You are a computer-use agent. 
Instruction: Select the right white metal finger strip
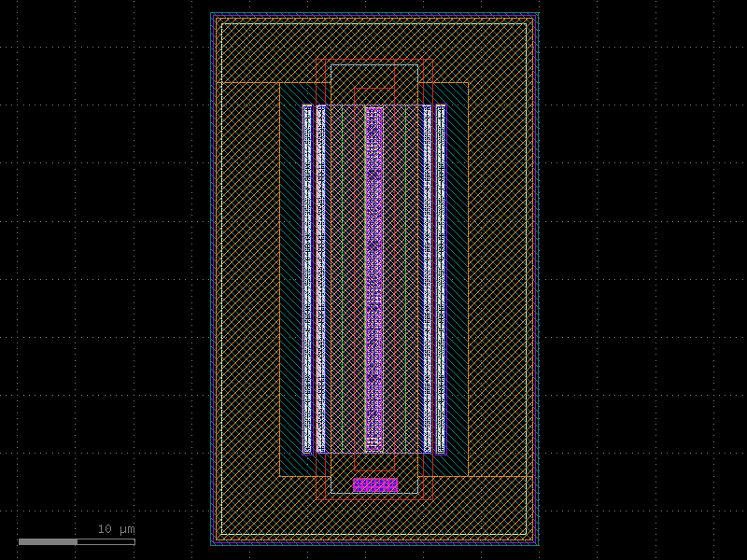pyautogui.click(x=439, y=280)
